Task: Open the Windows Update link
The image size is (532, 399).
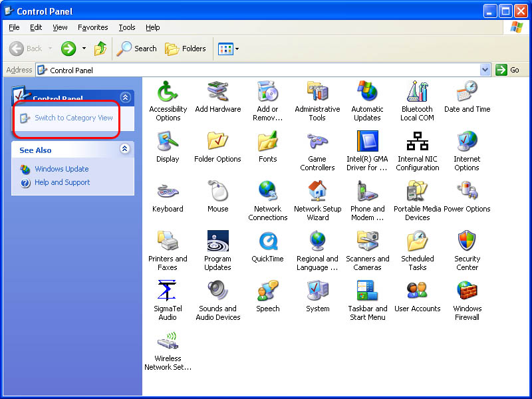Action: pos(61,169)
